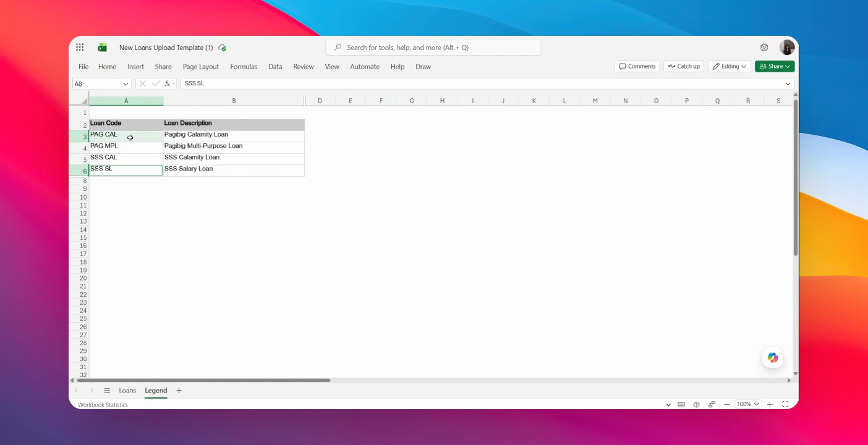
Task: Select the Pagibig Calamity Loan cell
Action: pyautogui.click(x=234, y=136)
